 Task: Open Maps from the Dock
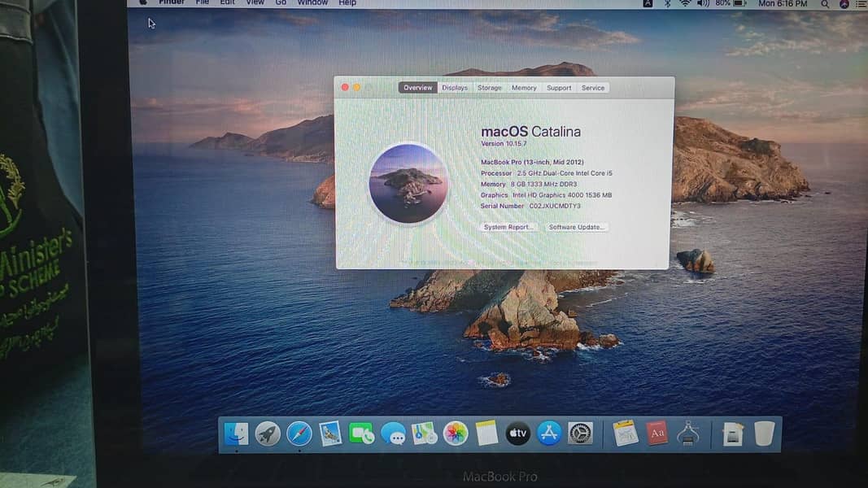tap(424, 434)
